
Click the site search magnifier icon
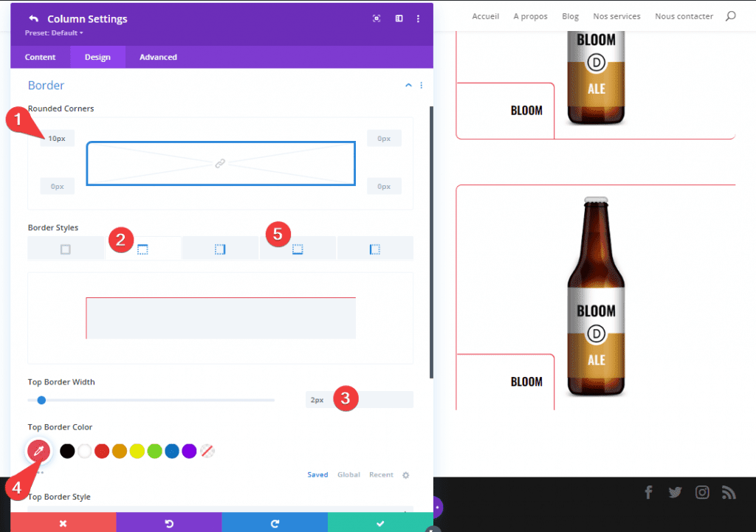pos(731,16)
